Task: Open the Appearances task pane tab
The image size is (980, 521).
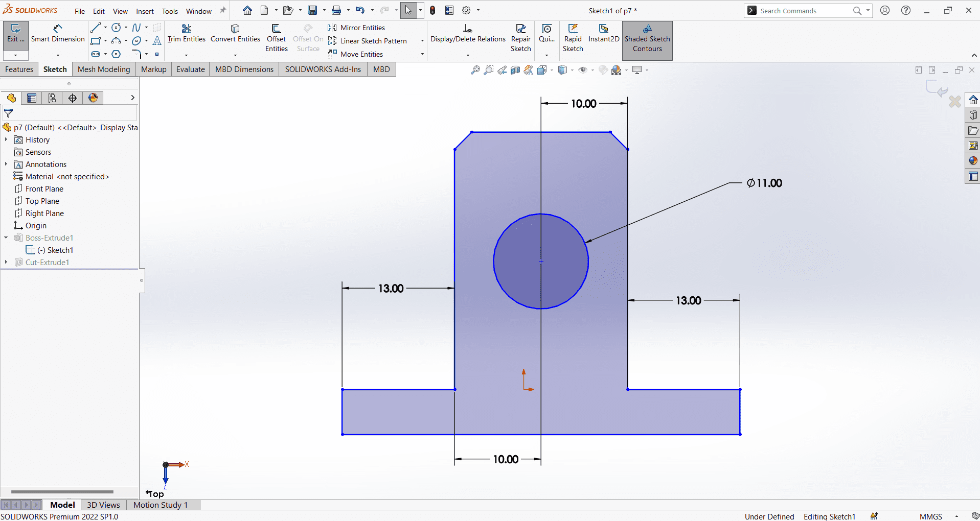Action: 973,161
